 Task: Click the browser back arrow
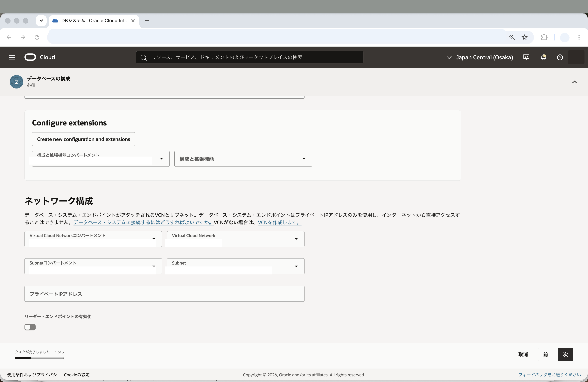[x=9, y=37]
